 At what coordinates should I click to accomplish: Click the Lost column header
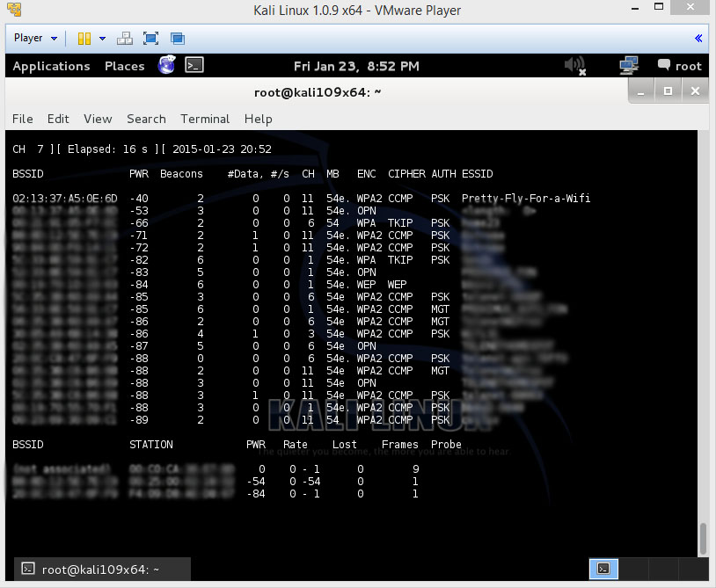[x=344, y=445]
